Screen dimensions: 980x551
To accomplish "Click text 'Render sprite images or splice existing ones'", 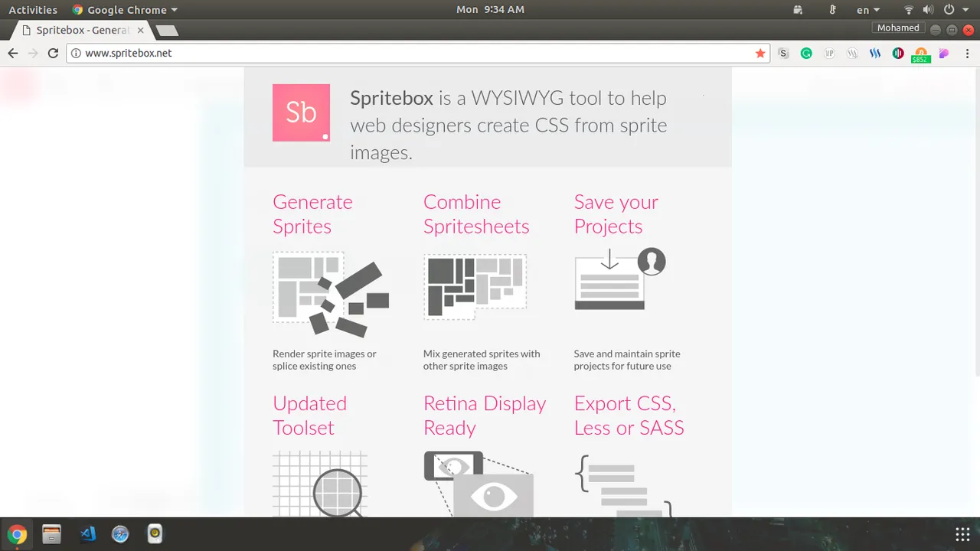I will [325, 360].
